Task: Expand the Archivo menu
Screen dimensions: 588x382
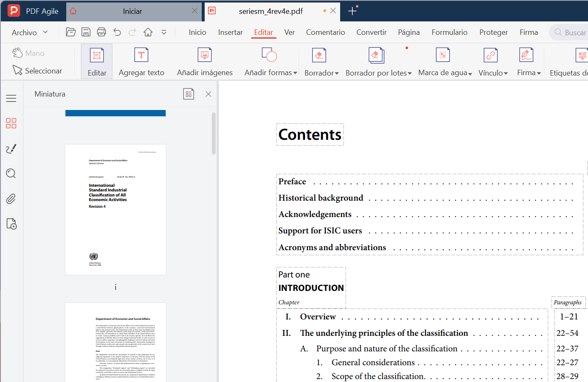Action: [x=29, y=31]
